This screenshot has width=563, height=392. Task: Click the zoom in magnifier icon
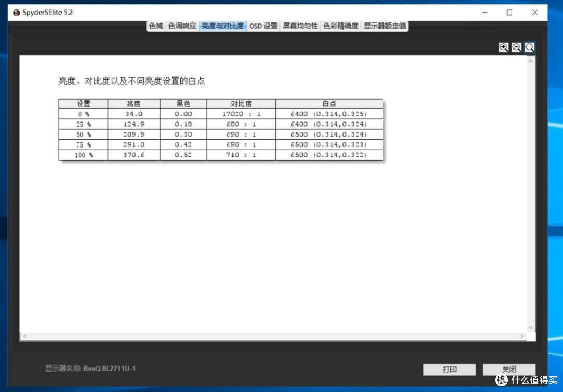click(504, 47)
